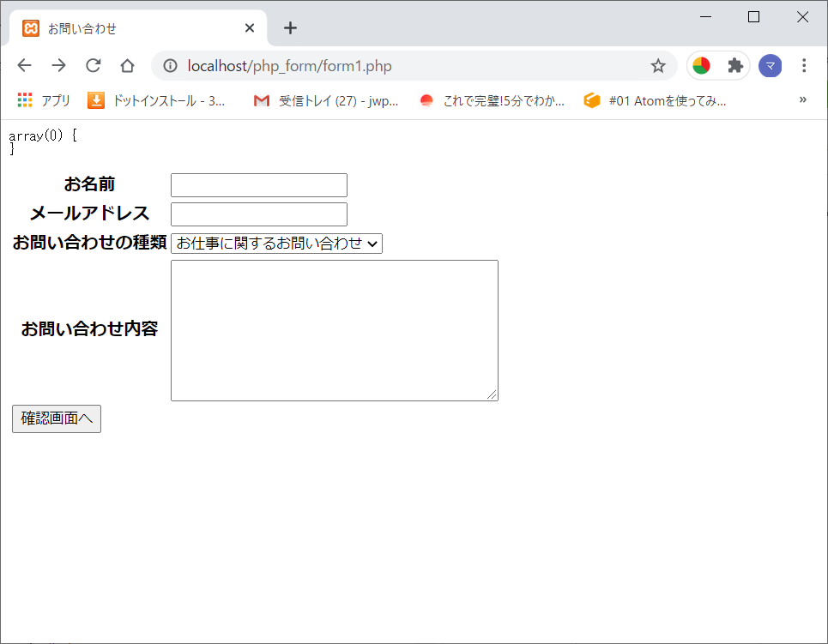The width and height of the screenshot is (828, 644).
Task: Click the お問い合わせ内容 label
Action: click(89, 329)
